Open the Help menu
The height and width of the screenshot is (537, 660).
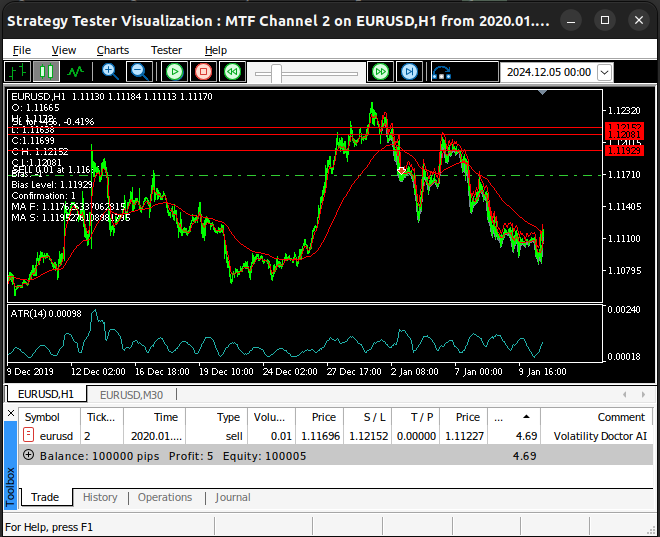point(216,50)
